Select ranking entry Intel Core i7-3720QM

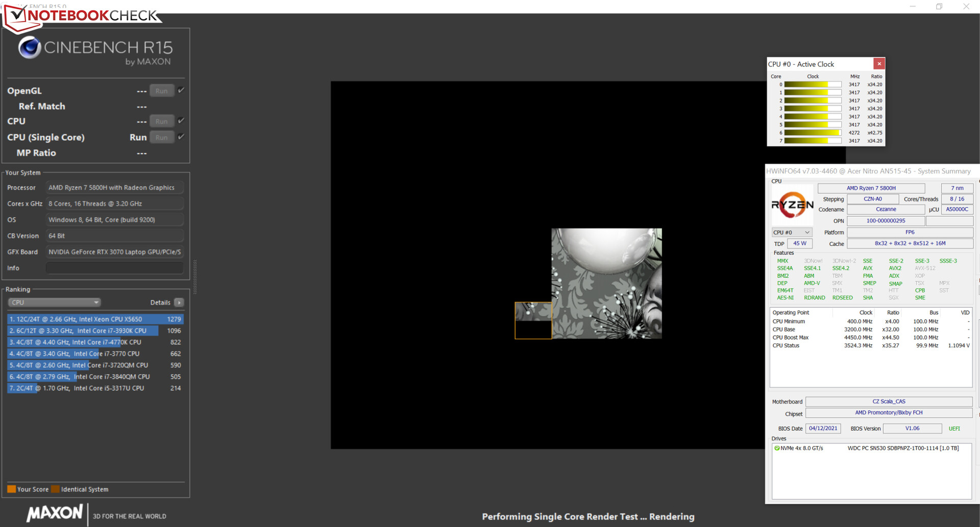point(95,365)
